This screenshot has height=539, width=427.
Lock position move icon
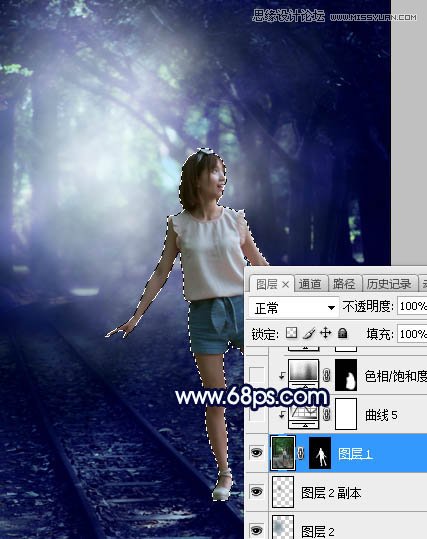(x=325, y=333)
